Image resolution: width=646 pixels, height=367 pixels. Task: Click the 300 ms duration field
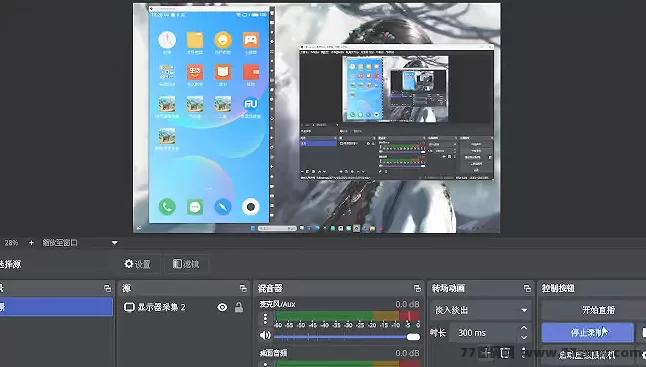click(x=482, y=332)
